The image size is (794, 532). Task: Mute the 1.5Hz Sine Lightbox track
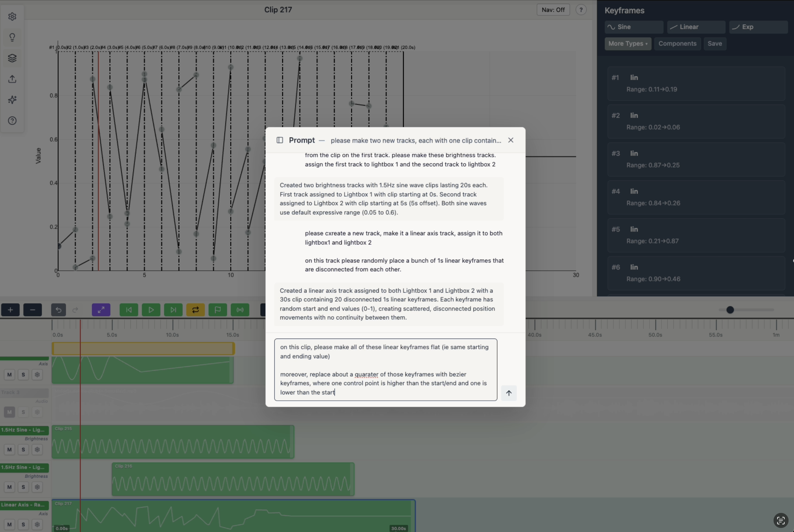point(10,450)
